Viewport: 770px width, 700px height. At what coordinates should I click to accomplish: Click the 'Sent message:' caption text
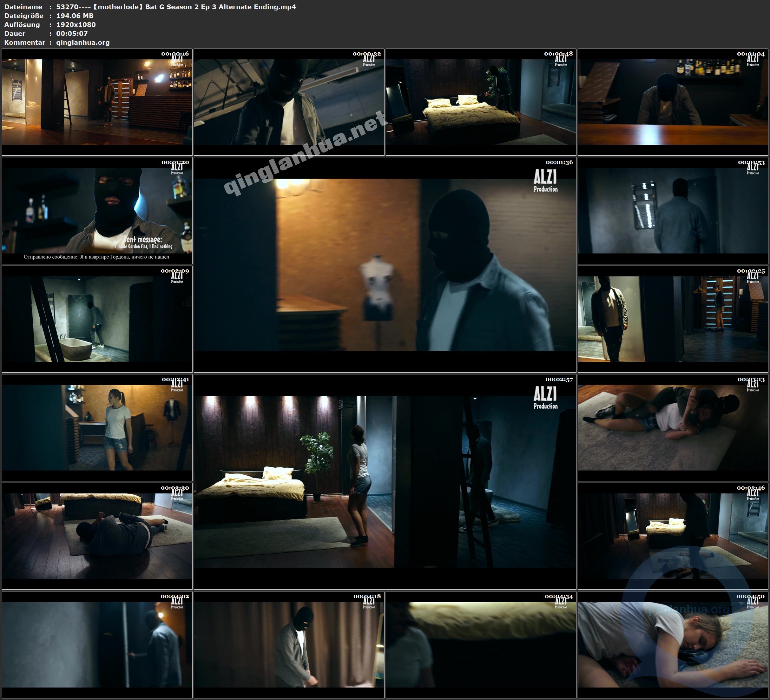(143, 240)
